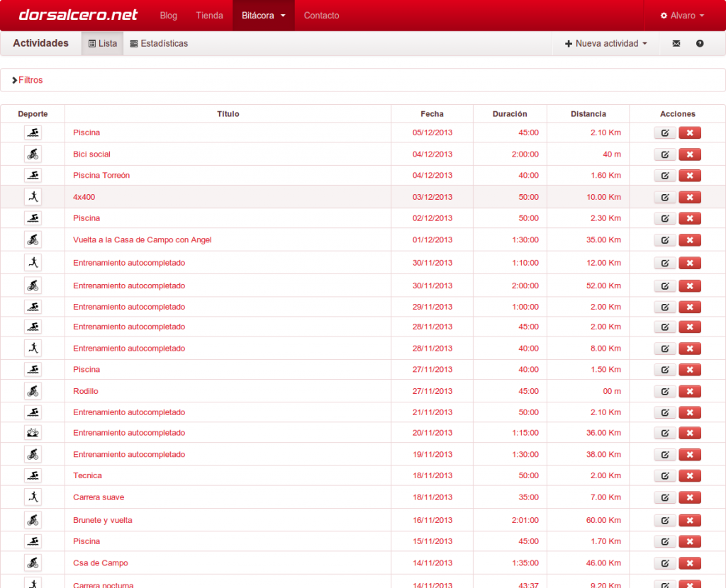Edit the Piscina activity from 27/11/2013
The width and height of the screenshot is (726, 588).
click(x=665, y=370)
